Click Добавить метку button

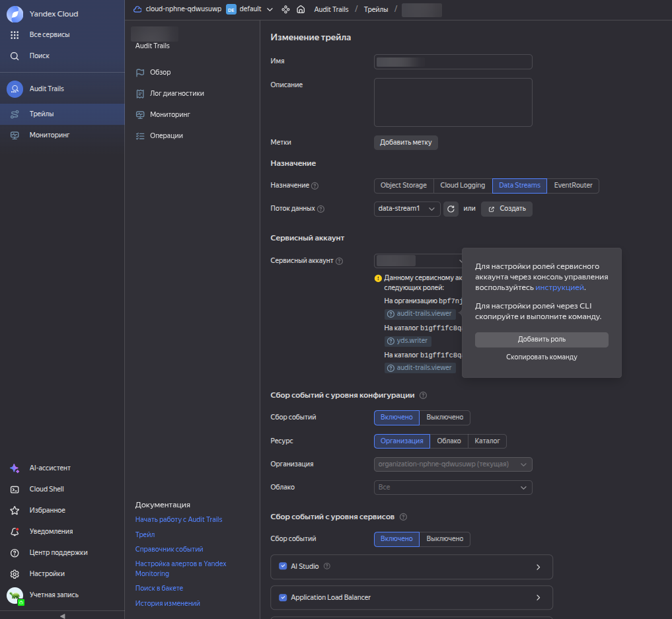coord(406,143)
